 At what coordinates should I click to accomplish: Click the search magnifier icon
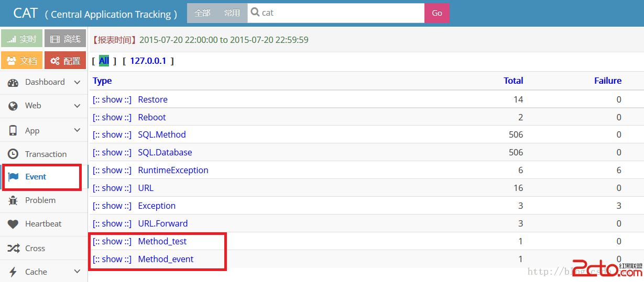[x=255, y=12]
